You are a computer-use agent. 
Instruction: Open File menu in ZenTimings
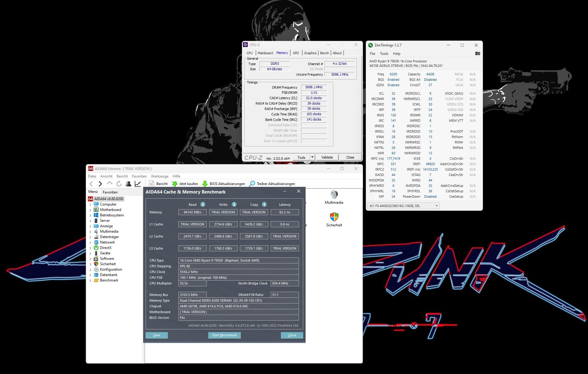[373, 54]
